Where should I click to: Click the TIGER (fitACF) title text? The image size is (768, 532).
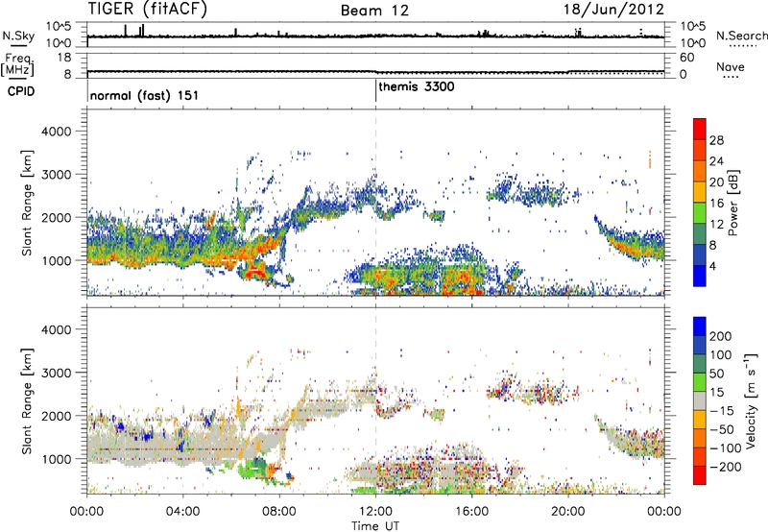click(x=148, y=9)
